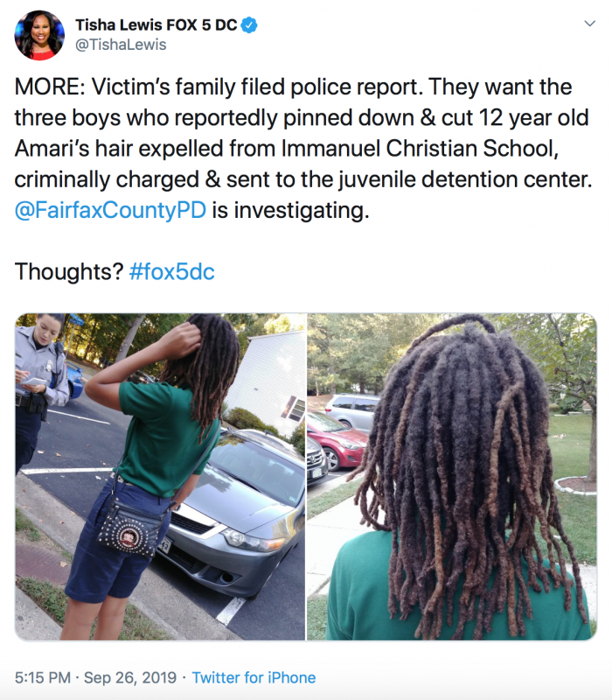Open the @TishaLewis handle
Viewport: 612px width, 700px height.
pyautogui.click(x=121, y=45)
